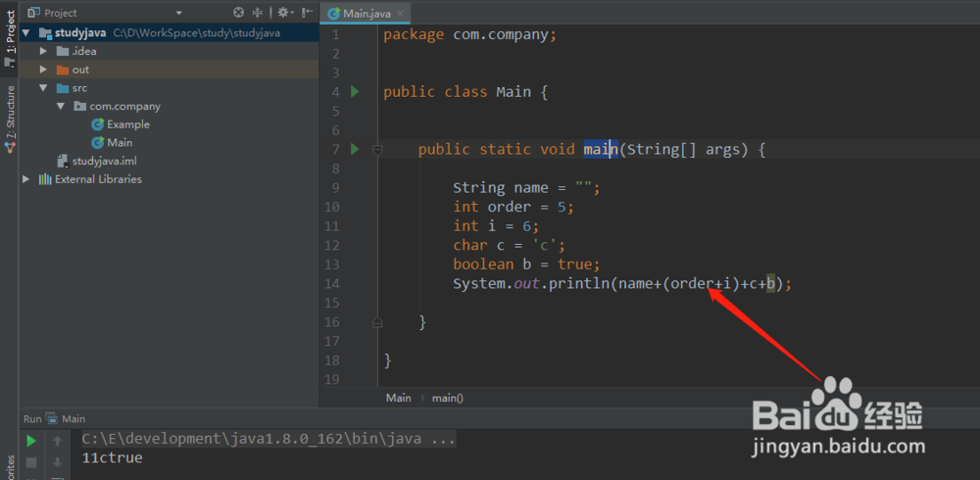The height and width of the screenshot is (480, 980).
Task: Click the Main breadcrumb below the editor
Action: click(x=398, y=398)
